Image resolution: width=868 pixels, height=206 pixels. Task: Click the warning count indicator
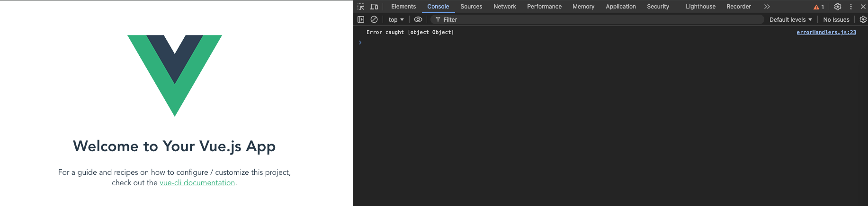pos(819,7)
